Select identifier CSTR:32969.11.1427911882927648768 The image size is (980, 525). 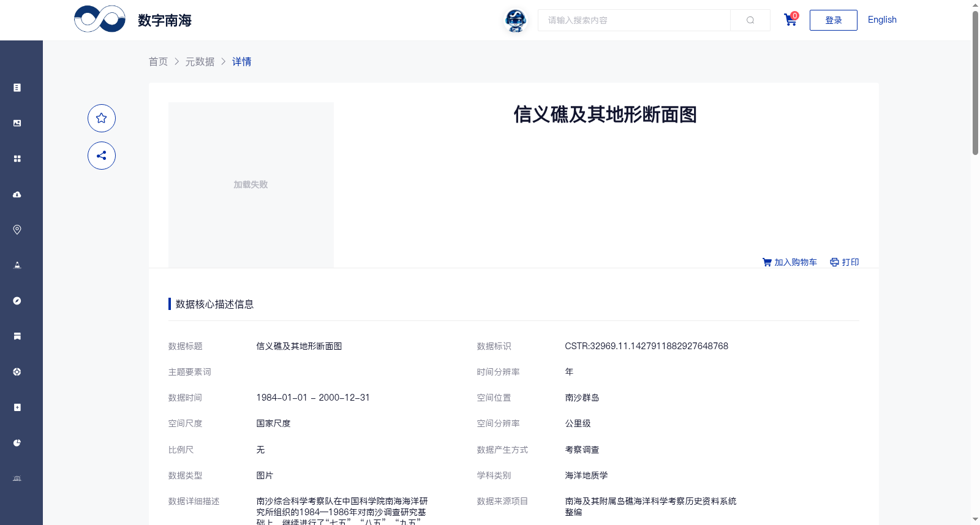point(647,346)
